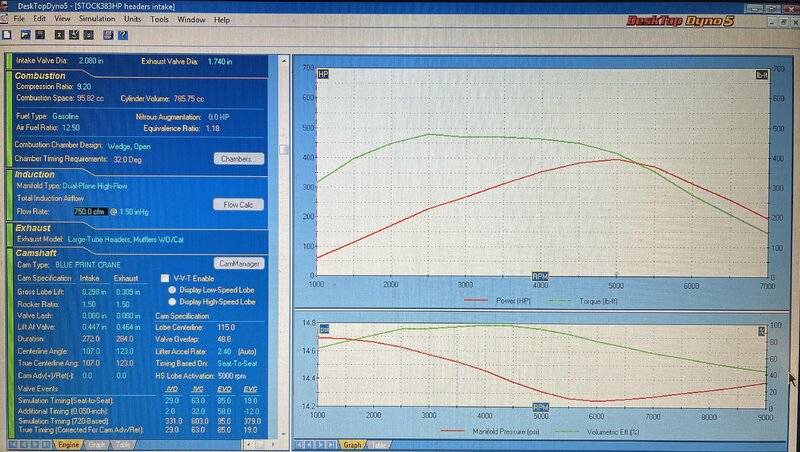Click the red Power (HP) legend entry
The height and width of the screenshot is (452, 800).
(x=498, y=301)
